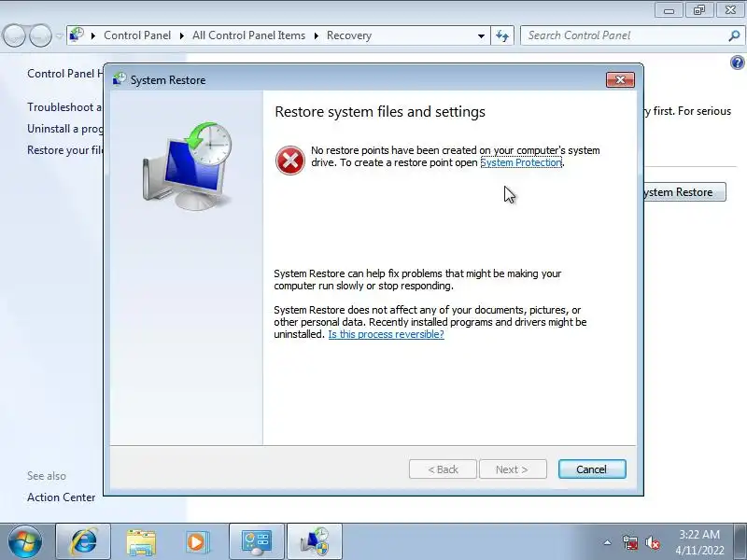747x560 pixels.
Task: Open Uninstall a program link
Action: [x=65, y=129]
